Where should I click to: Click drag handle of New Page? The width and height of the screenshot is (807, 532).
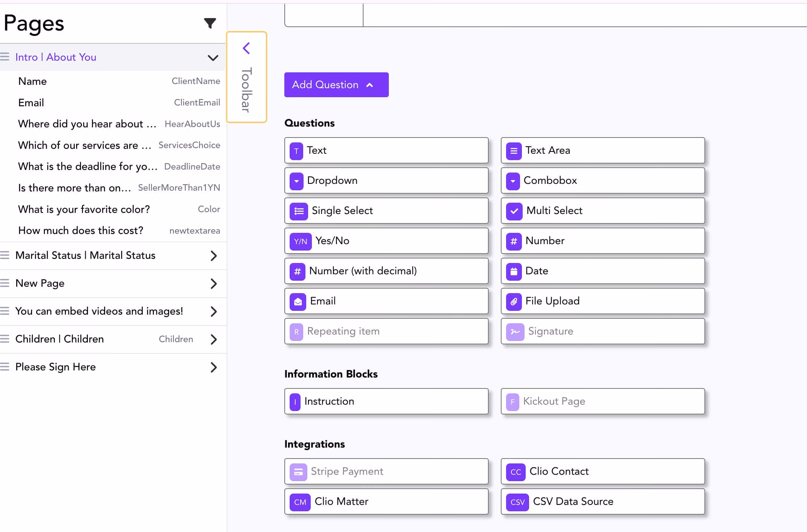(x=5, y=283)
